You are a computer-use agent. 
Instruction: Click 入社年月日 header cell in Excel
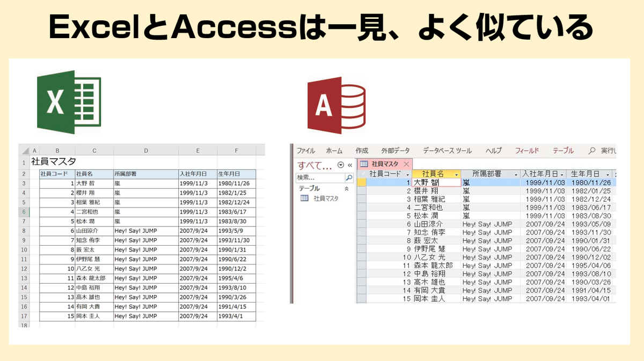click(x=197, y=174)
